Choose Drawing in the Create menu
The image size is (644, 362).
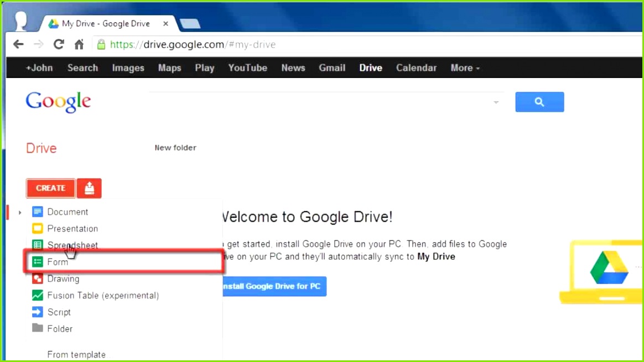click(x=63, y=279)
